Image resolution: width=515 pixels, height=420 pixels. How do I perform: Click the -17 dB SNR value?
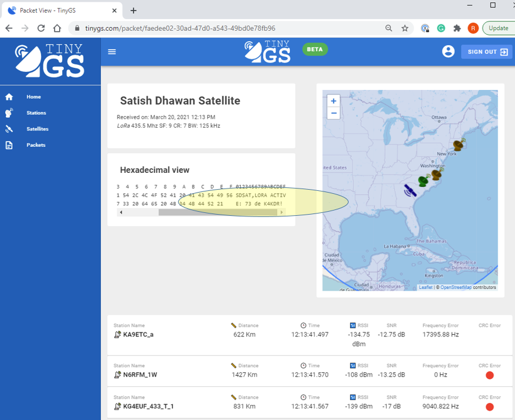391,407
